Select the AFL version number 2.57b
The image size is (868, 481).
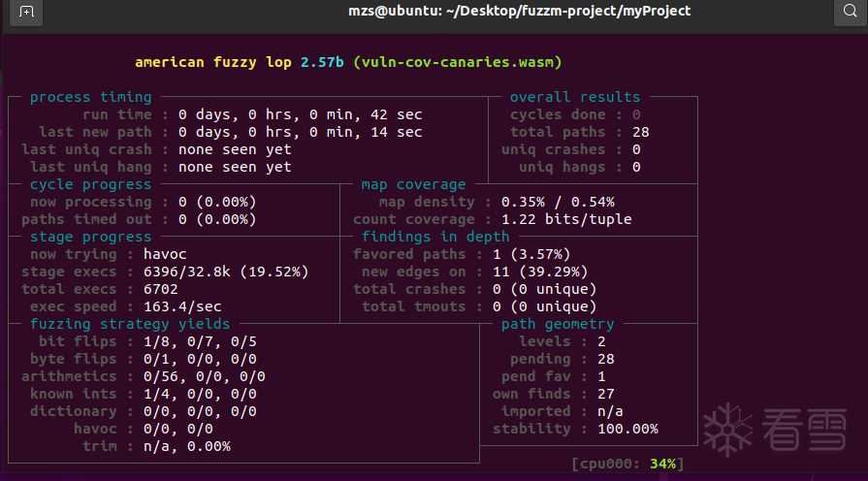pyautogui.click(x=322, y=62)
